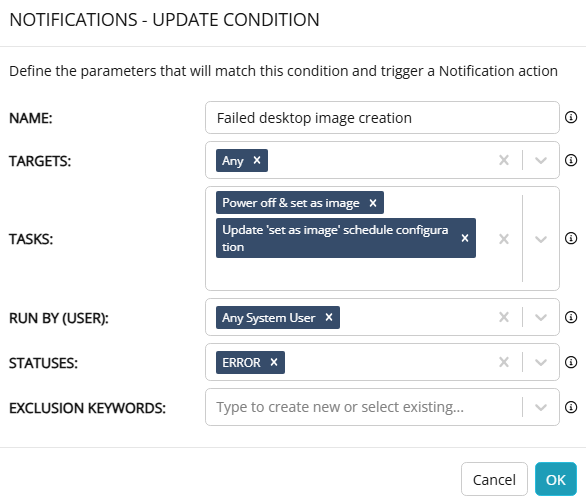Open the Targets dropdown chevron

click(541, 161)
